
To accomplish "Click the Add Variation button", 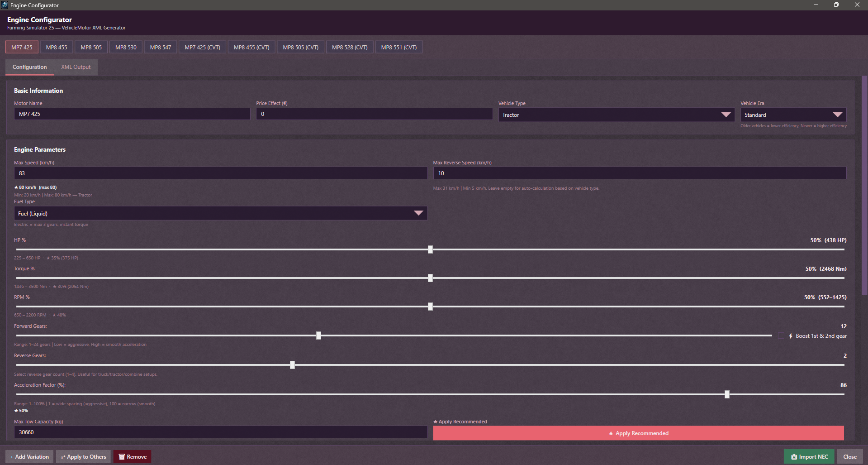I will coord(29,457).
